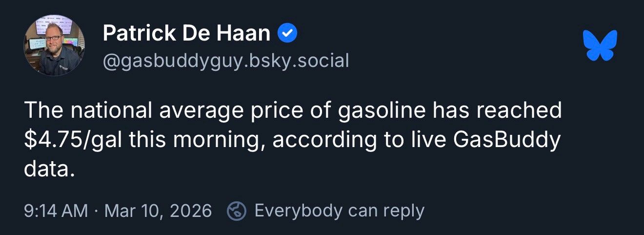The image size is (644, 235).
Task: Click the blue verified checkmark badge
Action: [x=287, y=34]
